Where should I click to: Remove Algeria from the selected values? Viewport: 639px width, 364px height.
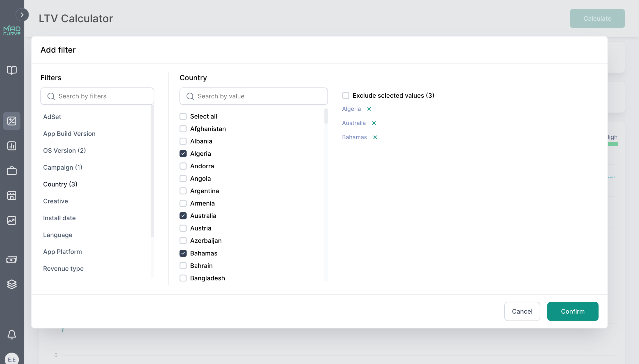tap(369, 109)
